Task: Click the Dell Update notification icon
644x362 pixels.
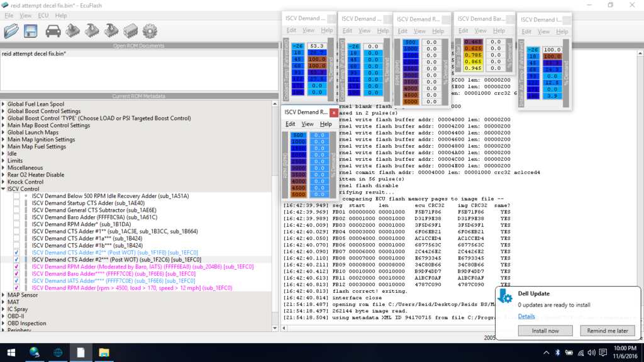Action: [506, 297]
